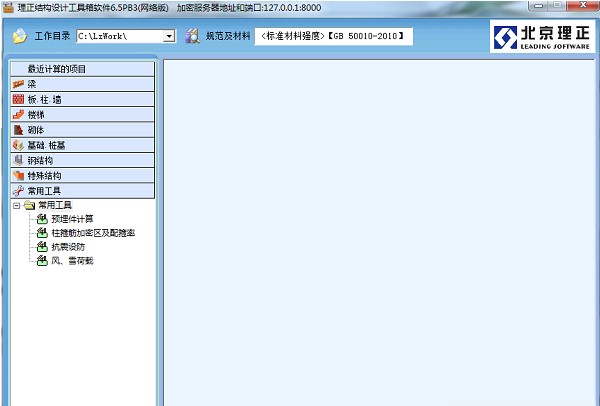Select 柱箍筋加密区及配箍率 in the tree
600x406 pixels.
(93, 233)
